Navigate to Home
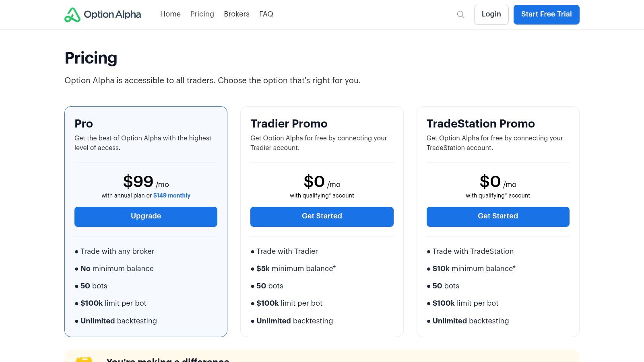This screenshot has height=362, width=644. pos(170,14)
